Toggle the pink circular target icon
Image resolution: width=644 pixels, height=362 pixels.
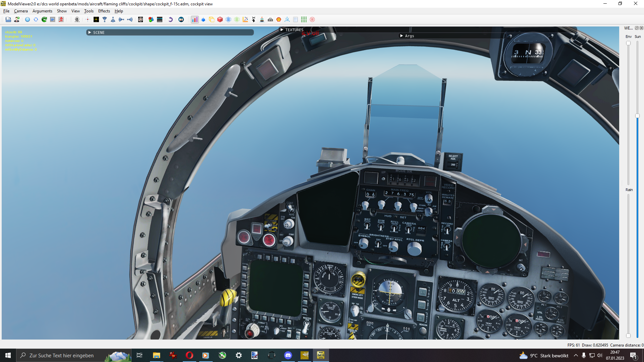(x=312, y=19)
